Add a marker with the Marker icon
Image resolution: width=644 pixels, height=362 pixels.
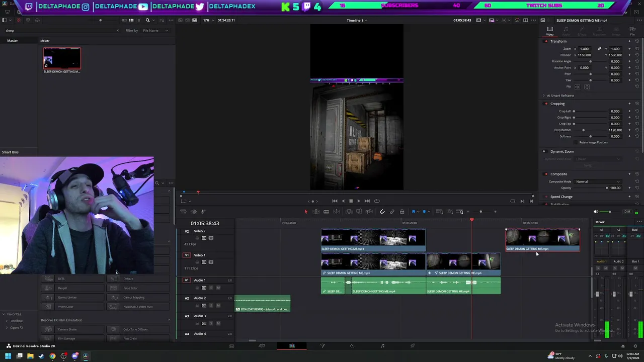pyautogui.click(x=424, y=212)
